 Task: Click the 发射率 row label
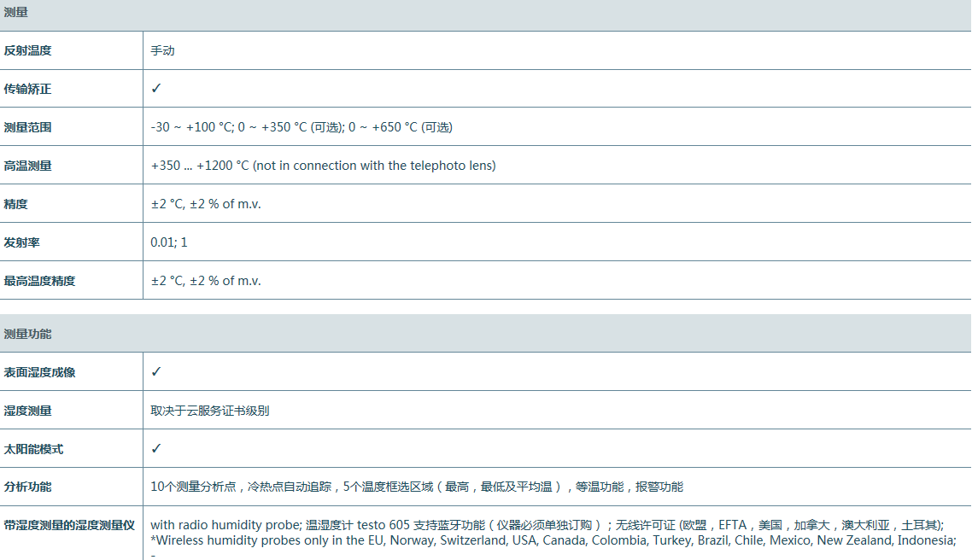21,242
